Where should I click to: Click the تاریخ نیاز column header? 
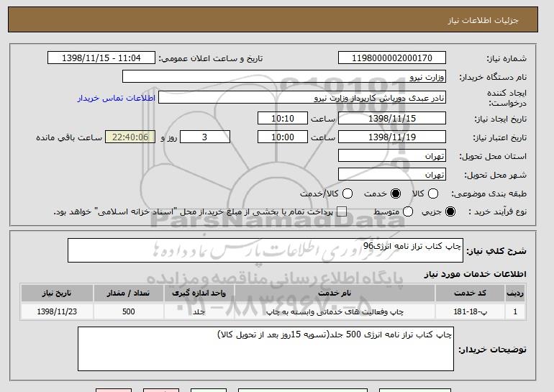coord(57,293)
